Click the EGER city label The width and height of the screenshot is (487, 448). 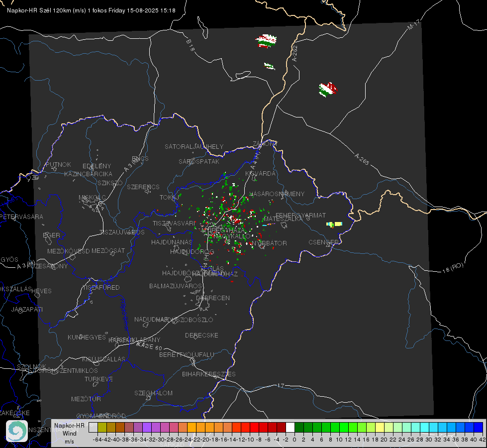tap(51, 235)
